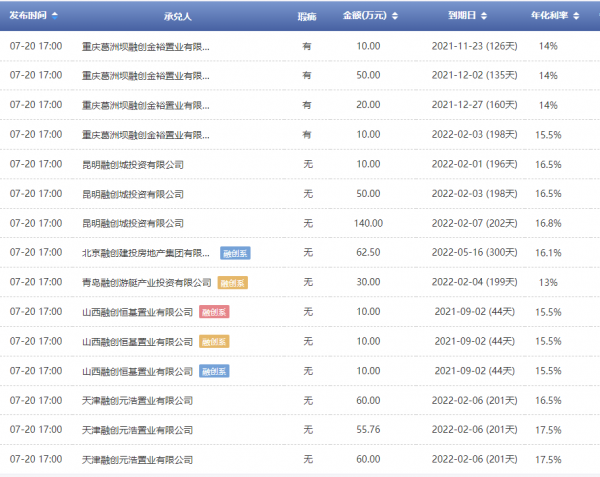The width and height of the screenshot is (600, 477).
Task: Select the 140.00 amount cell
Action: coord(368,223)
